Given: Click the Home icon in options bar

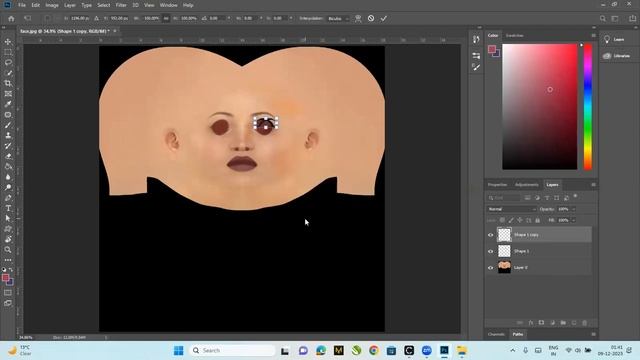Looking at the screenshot, I should (11, 18).
